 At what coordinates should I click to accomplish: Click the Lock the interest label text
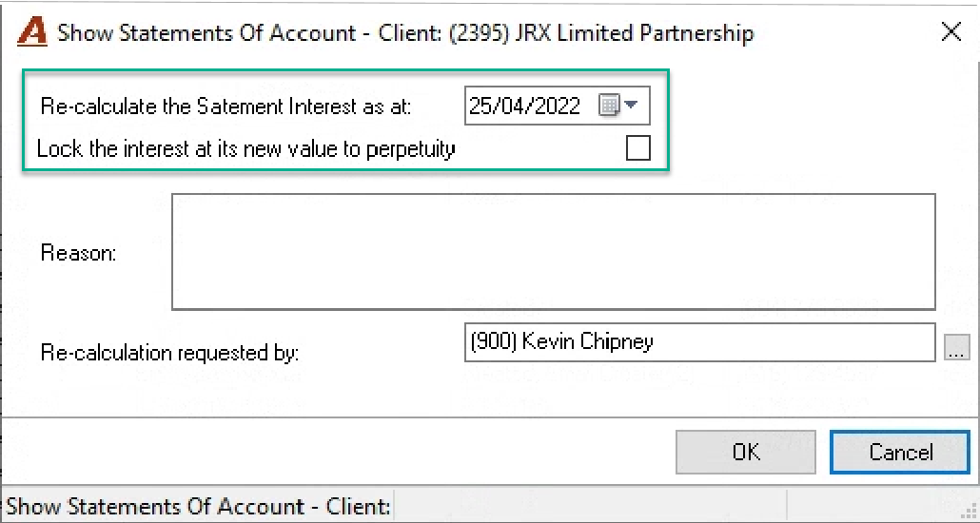coord(245,150)
